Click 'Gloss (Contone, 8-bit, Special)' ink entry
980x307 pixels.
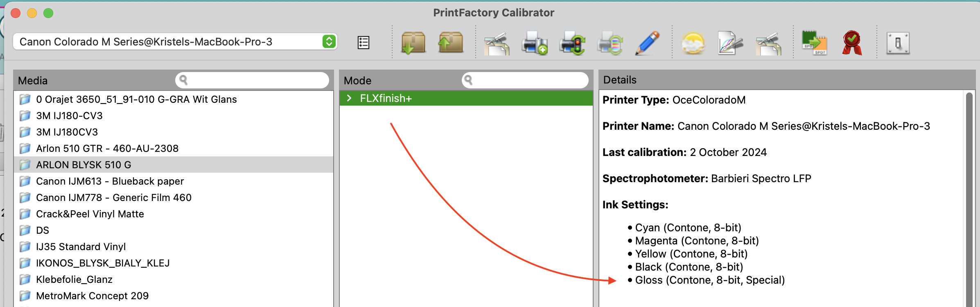[710, 280]
